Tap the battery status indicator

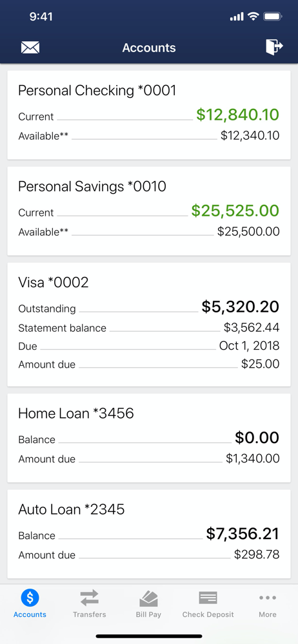(x=272, y=17)
